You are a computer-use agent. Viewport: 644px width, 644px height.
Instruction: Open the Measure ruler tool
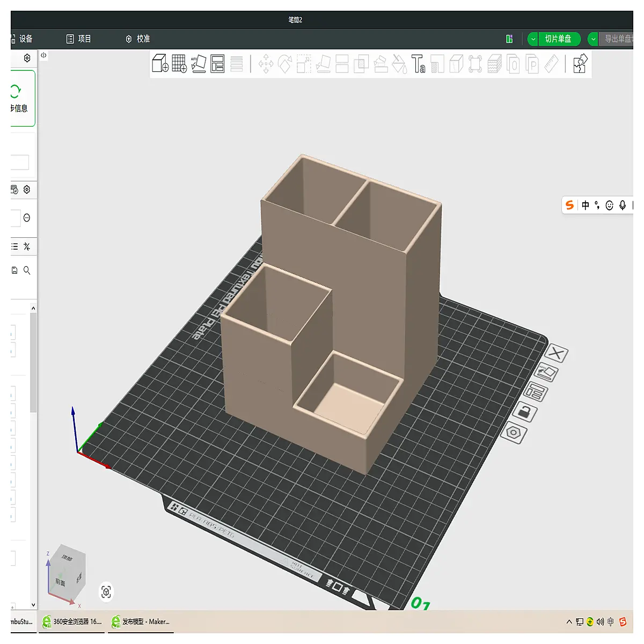click(x=551, y=64)
